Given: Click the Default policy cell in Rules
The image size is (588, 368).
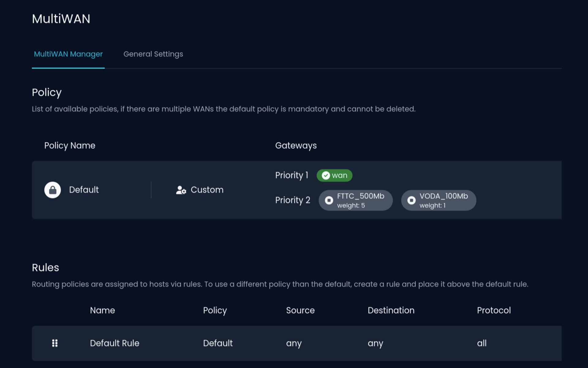Looking at the screenshot, I should tap(218, 343).
